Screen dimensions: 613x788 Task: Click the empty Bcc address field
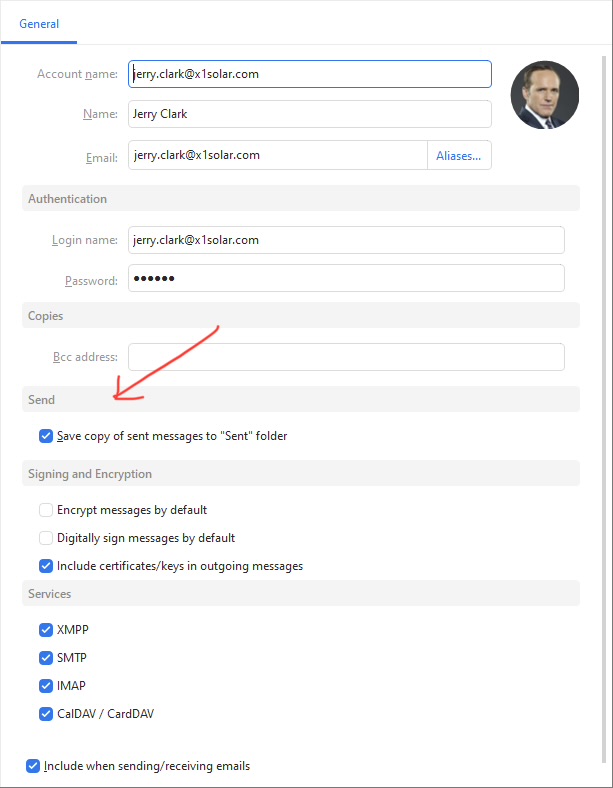[x=346, y=357]
